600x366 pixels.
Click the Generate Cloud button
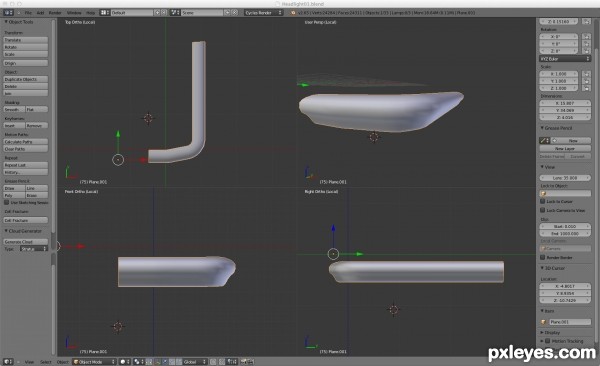point(26,242)
